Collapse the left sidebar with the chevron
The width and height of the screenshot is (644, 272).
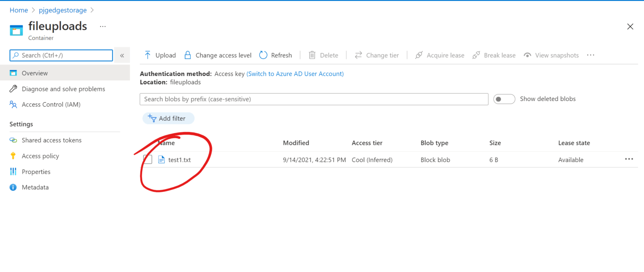[122, 55]
